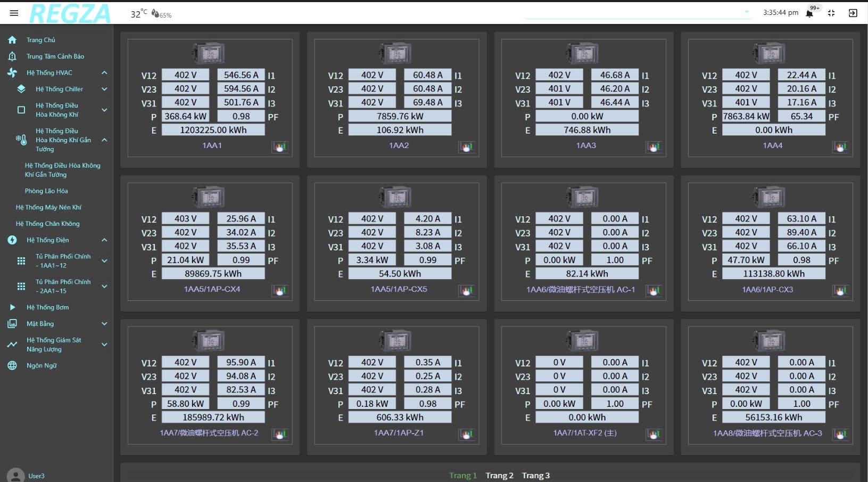Open chart icon on 1AA1 panel
This screenshot has width=868, height=482.
pyautogui.click(x=280, y=147)
